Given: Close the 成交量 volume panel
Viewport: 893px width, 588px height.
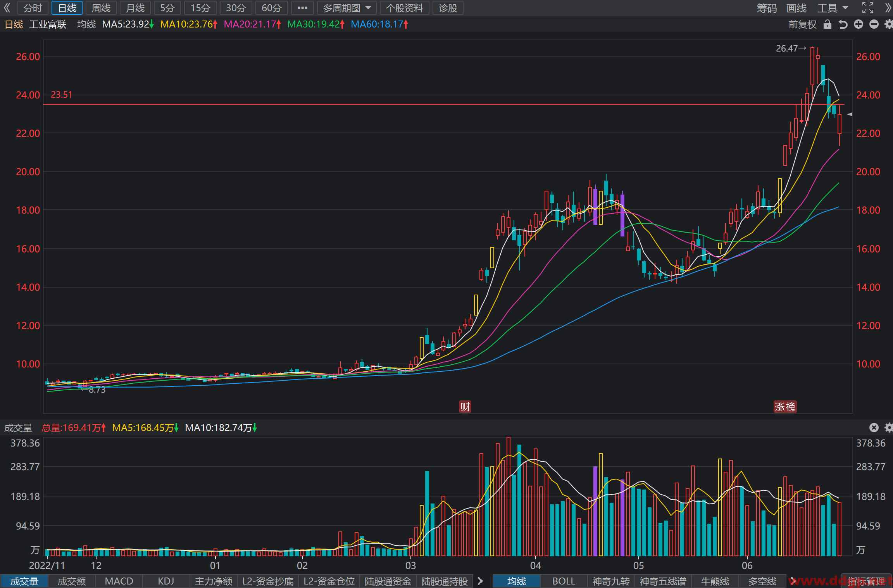Looking at the screenshot, I should (x=874, y=428).
